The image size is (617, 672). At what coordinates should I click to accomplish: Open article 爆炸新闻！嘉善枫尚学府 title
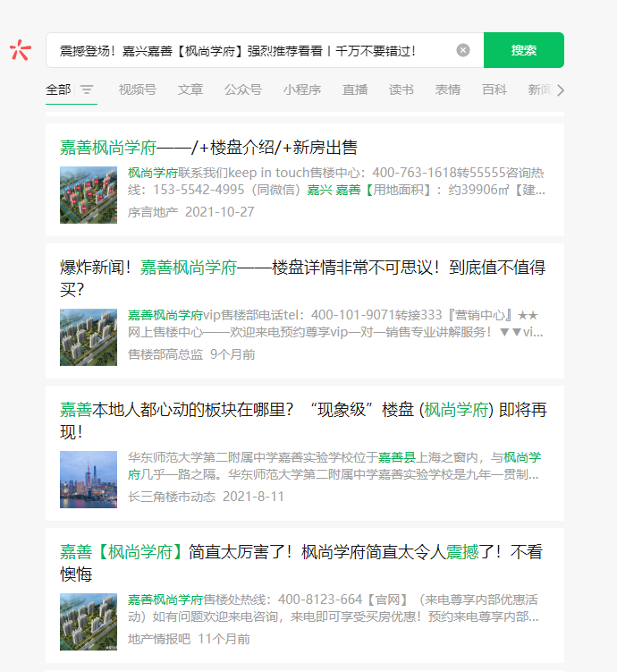302,278
